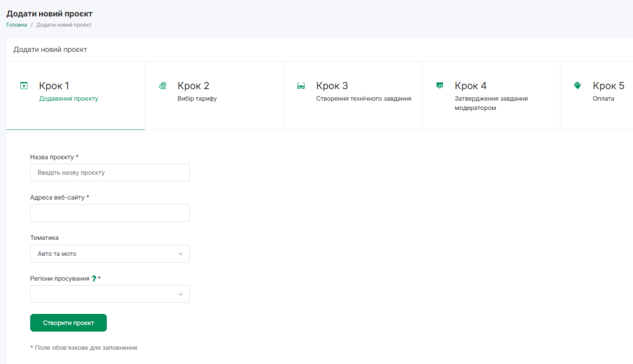Click the Додати новий проєкт breadcrumb item
Viewport: 633px width, 364px height.
coord(64,25)
